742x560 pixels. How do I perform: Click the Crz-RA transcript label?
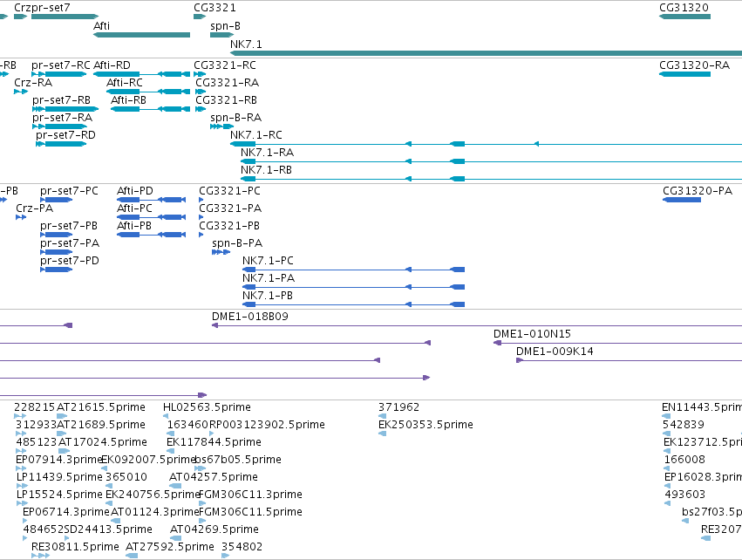click(x=33, y=82)
